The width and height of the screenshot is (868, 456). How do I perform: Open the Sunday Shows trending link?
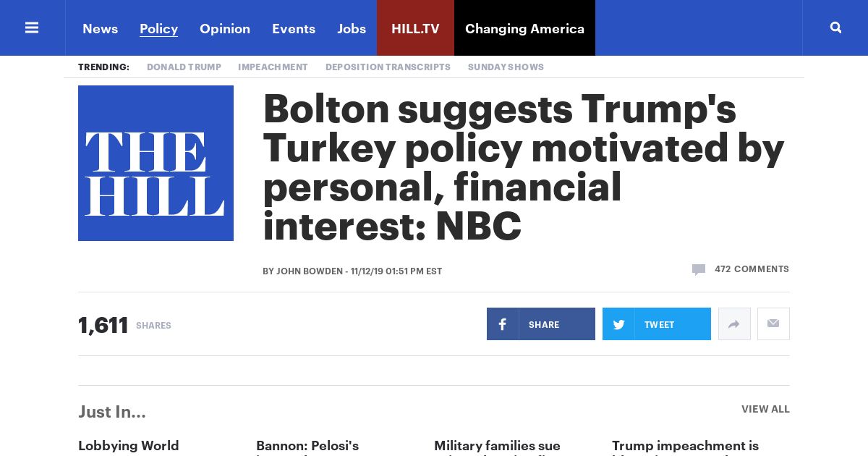coord(506,67)
